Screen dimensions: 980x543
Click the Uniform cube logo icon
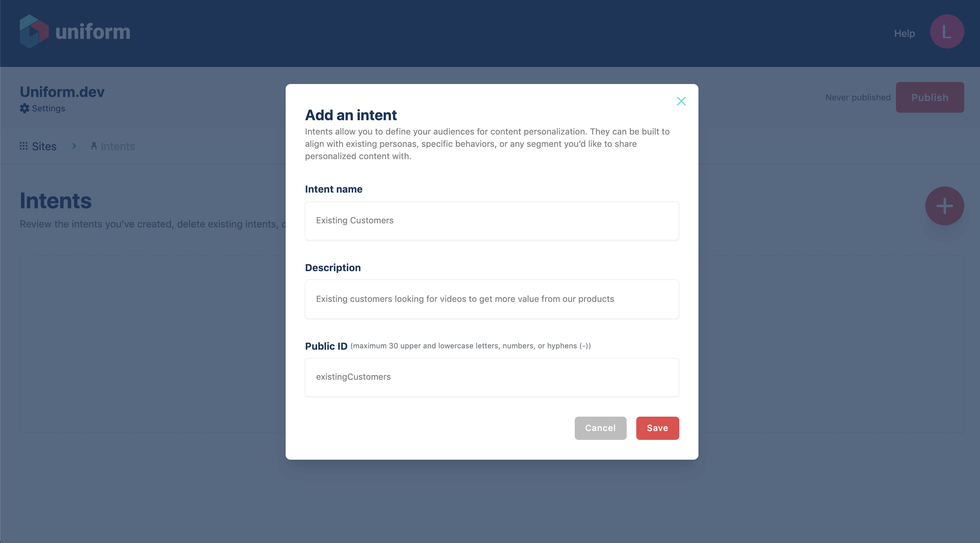[34, 31]
